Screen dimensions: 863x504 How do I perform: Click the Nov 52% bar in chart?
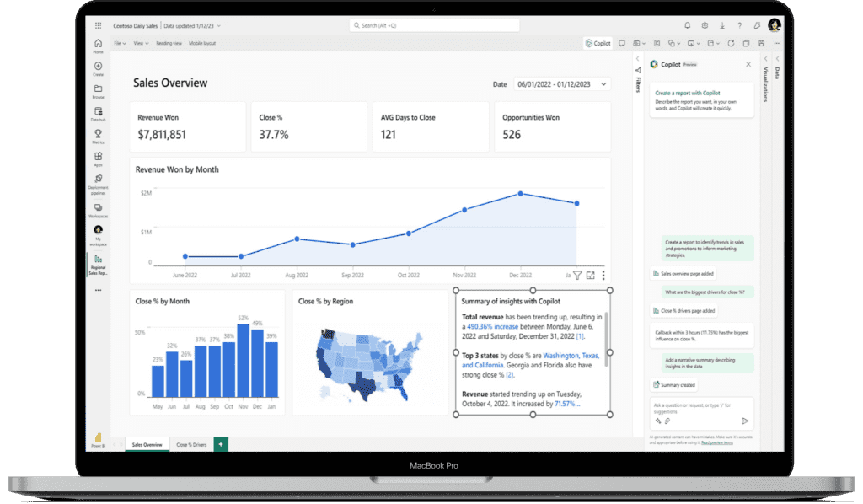tap(243, 361)
